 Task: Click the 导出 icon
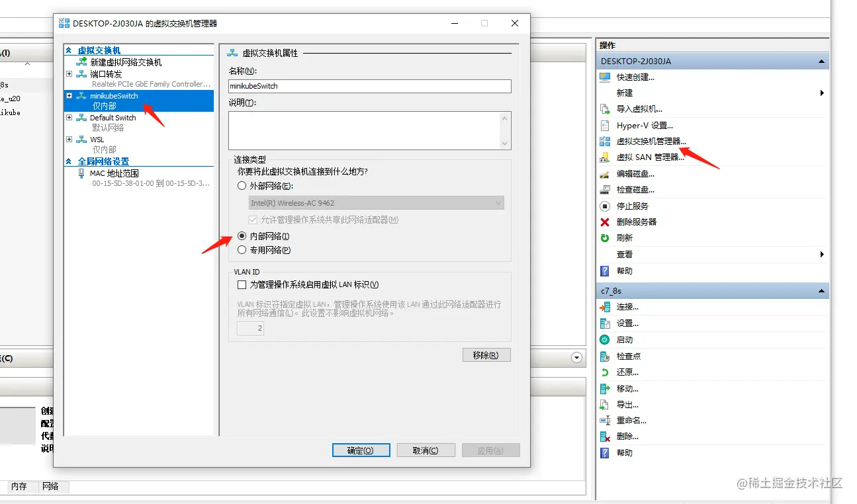tap(605, 404)
